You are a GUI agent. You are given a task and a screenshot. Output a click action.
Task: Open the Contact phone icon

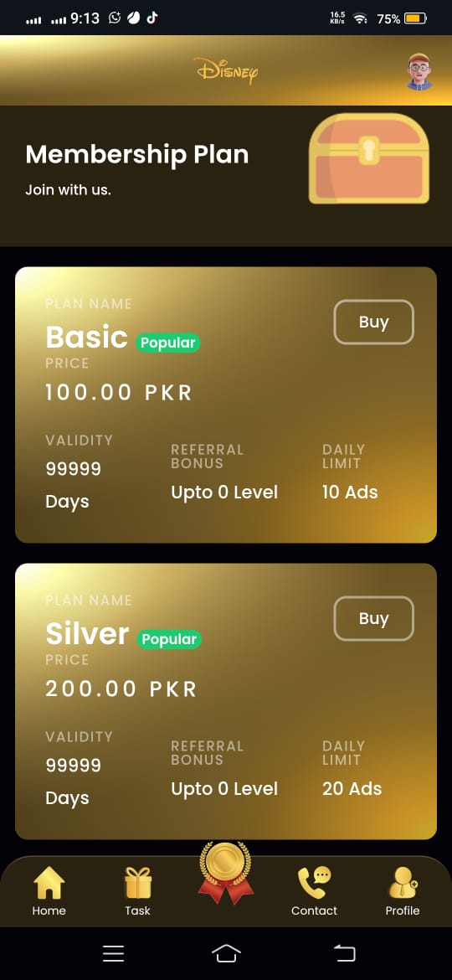pos(314,883)
